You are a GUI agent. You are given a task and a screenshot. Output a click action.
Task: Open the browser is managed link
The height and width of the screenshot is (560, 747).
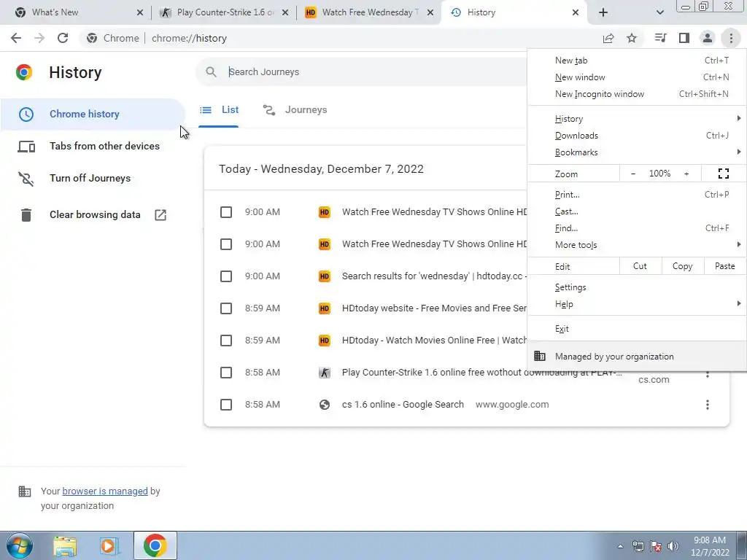pos(105,491)
